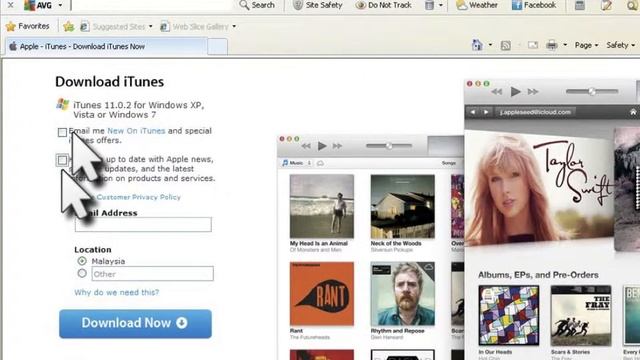Click play in the front iTunes store window
The image size is (640, 360).
coord(516,91)
